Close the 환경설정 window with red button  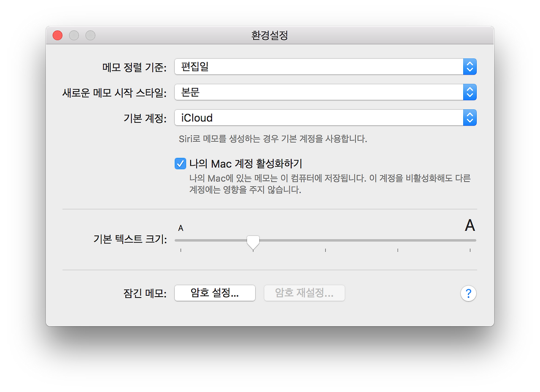(x=57, y=35)
